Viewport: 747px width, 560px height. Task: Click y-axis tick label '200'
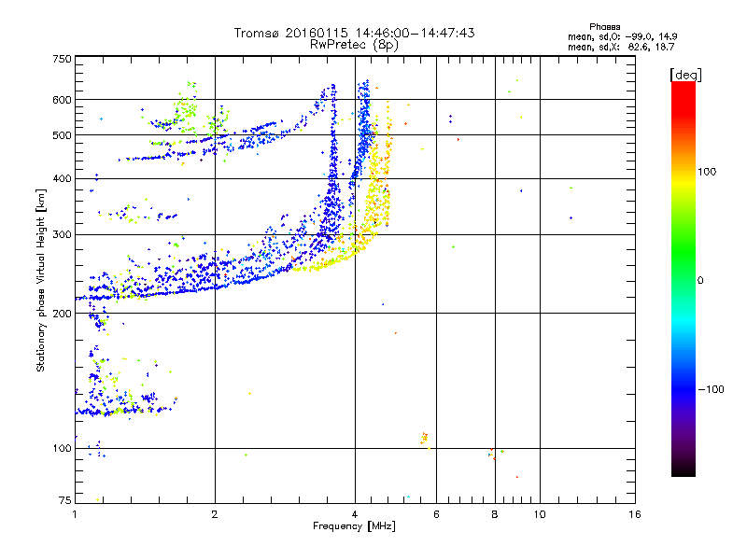[x=62, y=314]
